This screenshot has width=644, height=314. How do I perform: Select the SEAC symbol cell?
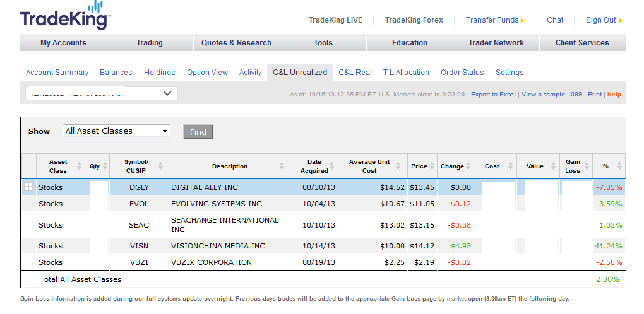pos(140,224)
